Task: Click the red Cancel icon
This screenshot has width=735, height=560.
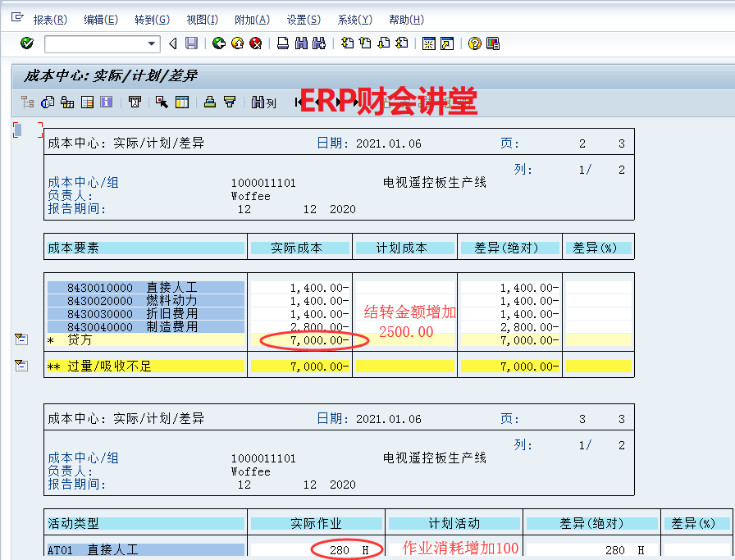Action: coord(255,43)
